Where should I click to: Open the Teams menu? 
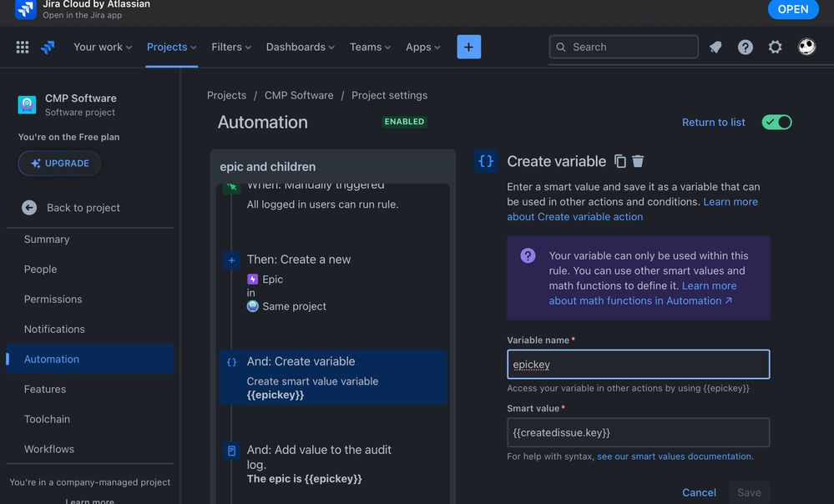click(x=370, y=48)
